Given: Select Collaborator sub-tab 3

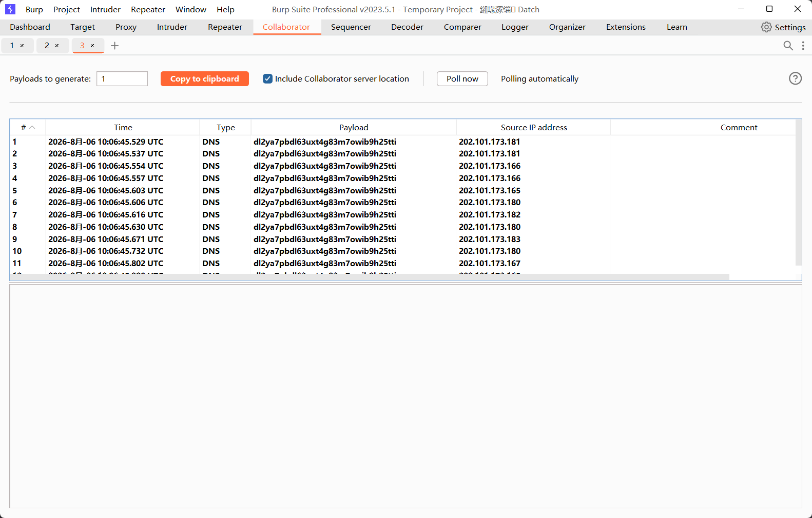Looking at the screenshot, I should pos(82,46).
